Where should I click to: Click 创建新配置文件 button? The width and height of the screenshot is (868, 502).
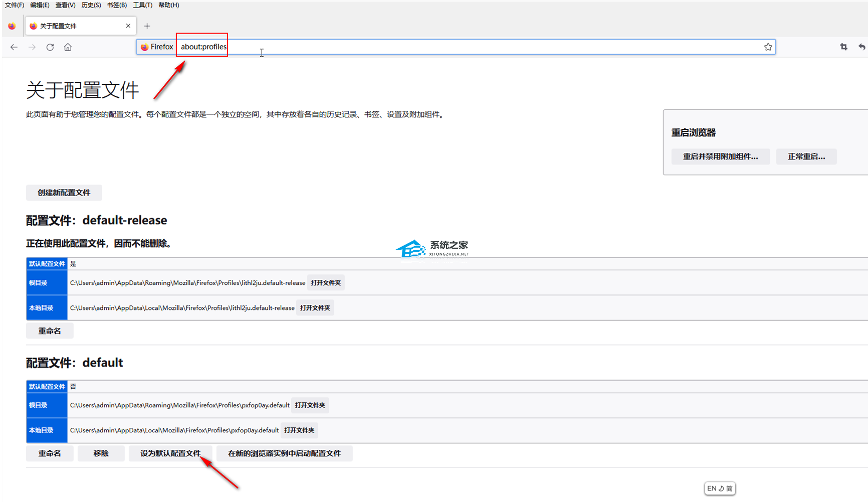[64, 193]
